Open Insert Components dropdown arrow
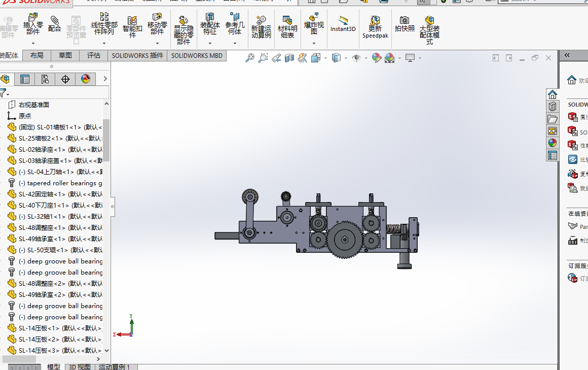This screenshot has width=588, height=370. click(33, 44)
